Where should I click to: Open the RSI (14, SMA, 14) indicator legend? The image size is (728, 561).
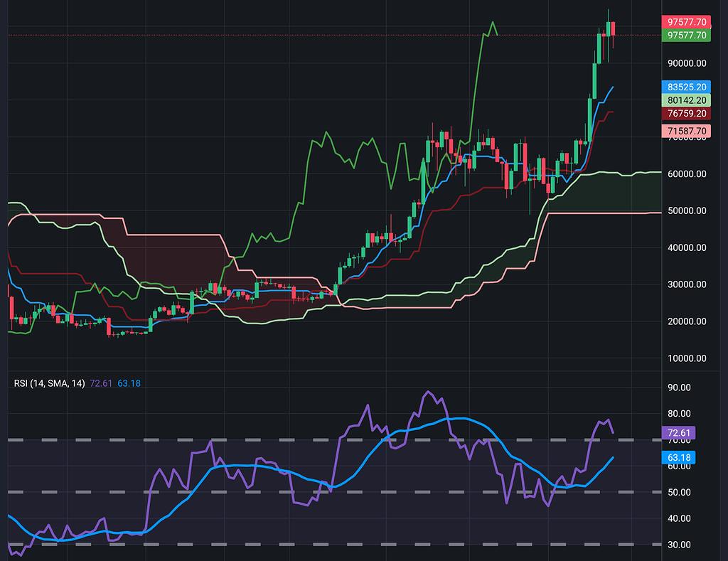49,383
